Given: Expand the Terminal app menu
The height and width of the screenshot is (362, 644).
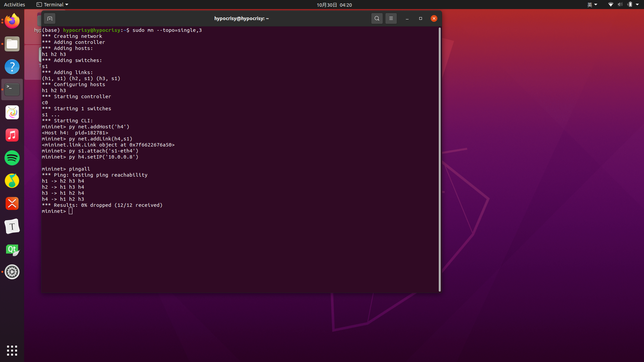Looking at the screenshot, I should [x=53, y=5].
